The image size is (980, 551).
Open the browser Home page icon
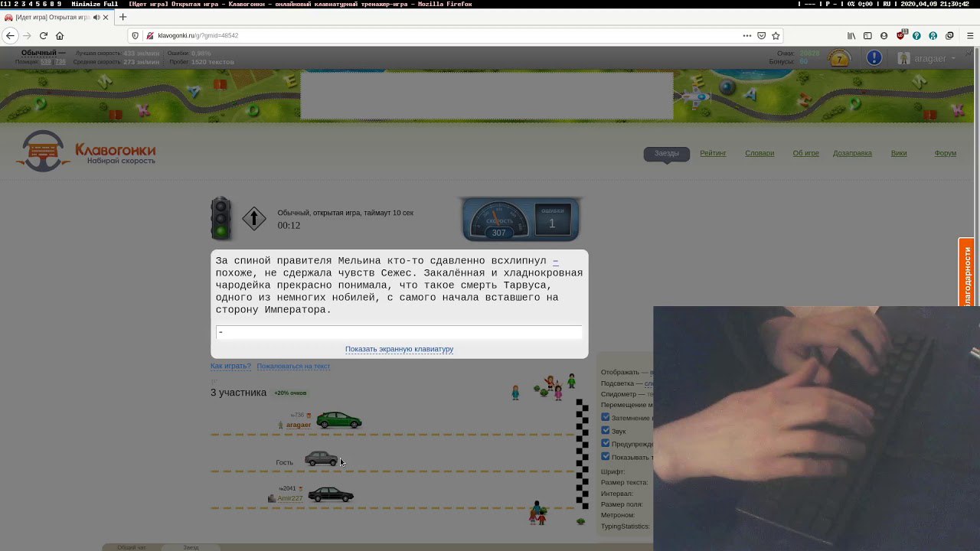pyautogui.click(x=60, y=35)
